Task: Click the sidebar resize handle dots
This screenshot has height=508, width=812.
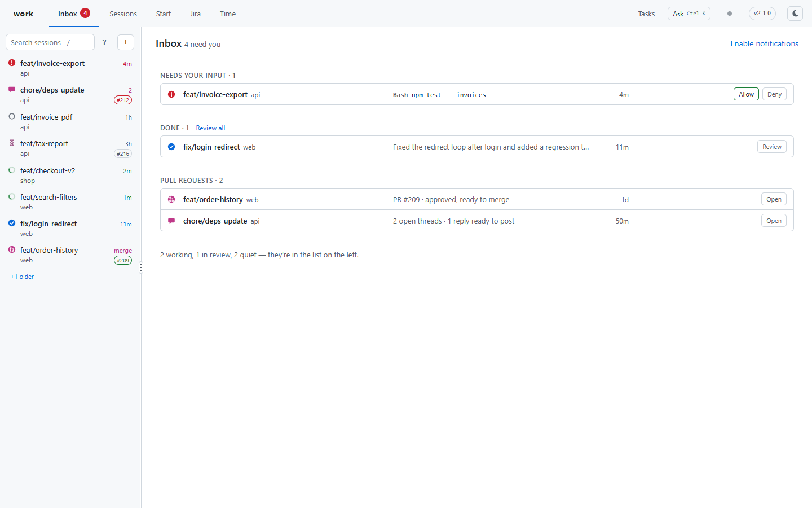Action: coord(141,268)
